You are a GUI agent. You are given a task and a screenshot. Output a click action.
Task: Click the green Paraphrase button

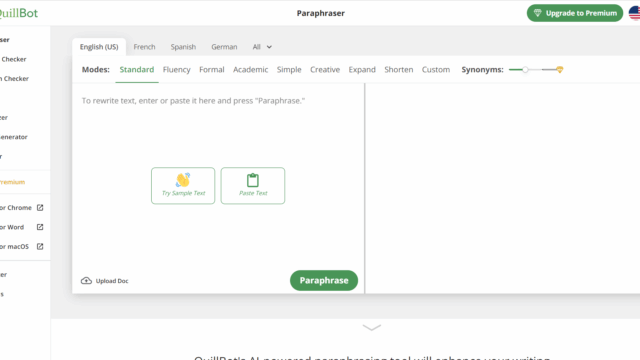(x=324, y=280)
